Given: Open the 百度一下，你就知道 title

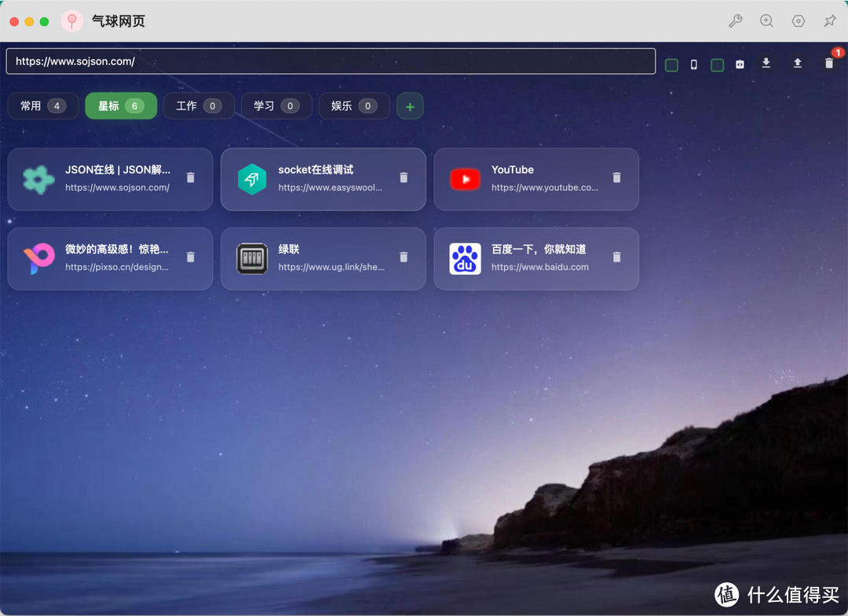Looking at the screenshot, I should point(539,249).
